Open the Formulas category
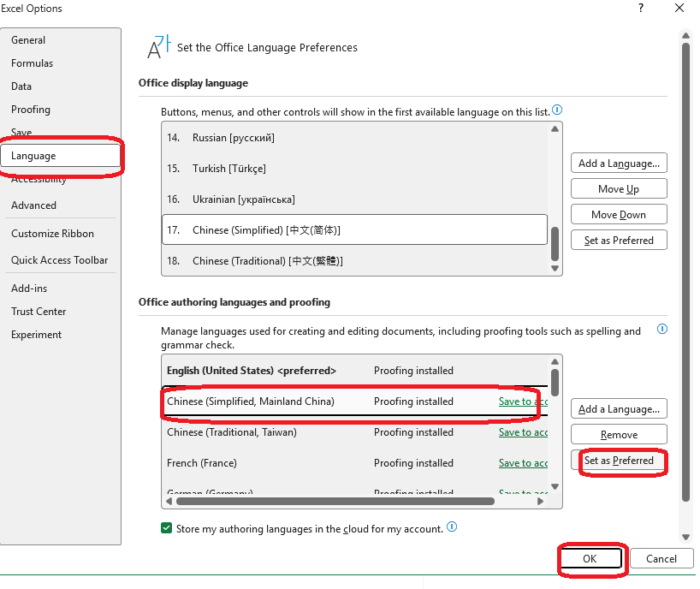The height and width of the screenshot is (589, 700). pos(60,63)
